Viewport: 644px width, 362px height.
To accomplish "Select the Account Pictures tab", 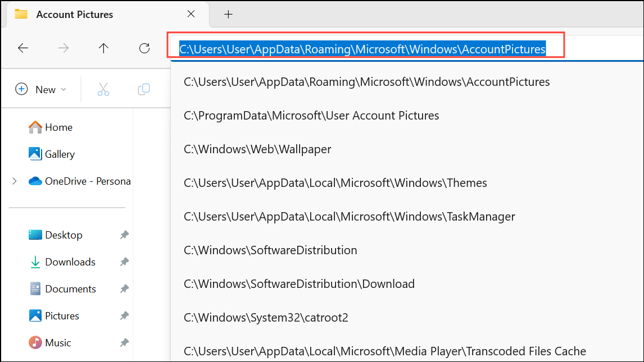I will click(x=108, y=15).
